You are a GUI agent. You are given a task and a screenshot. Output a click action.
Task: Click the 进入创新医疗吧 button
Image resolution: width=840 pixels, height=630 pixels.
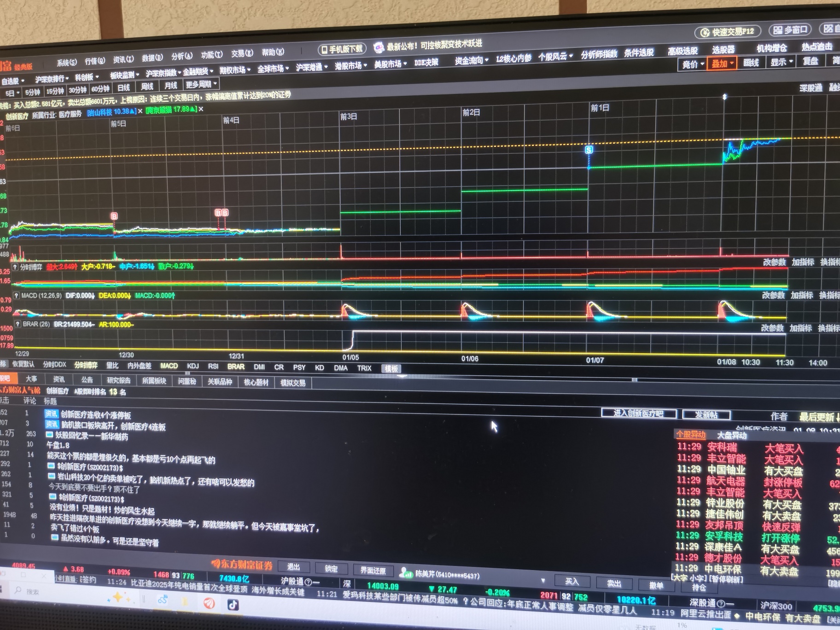pyautogui.click(x=638, y=413)
